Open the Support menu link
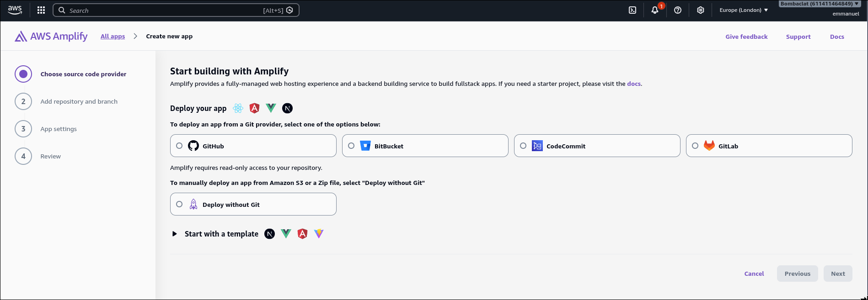 798,37
